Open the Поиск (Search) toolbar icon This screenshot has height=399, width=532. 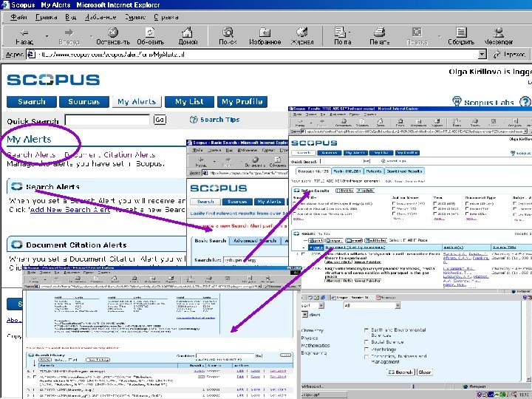click(x=228, y=33)
